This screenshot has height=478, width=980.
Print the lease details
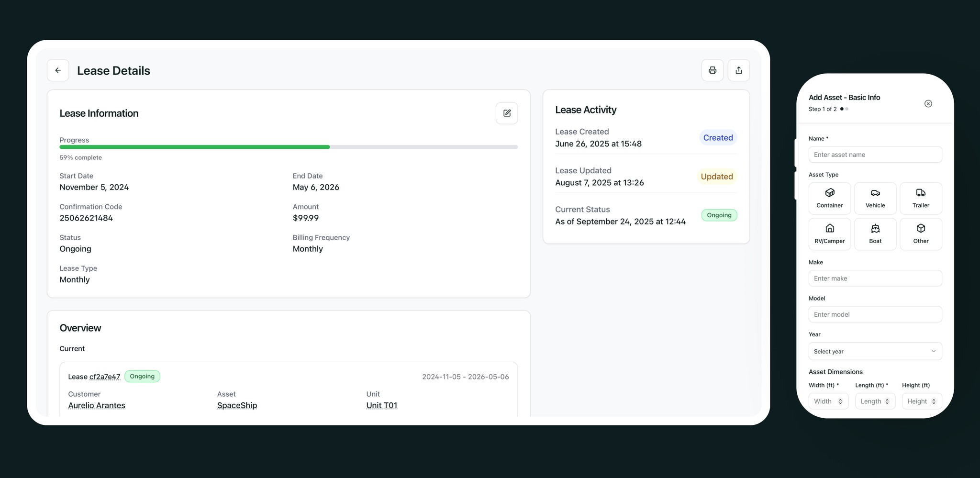coord(713,70)
